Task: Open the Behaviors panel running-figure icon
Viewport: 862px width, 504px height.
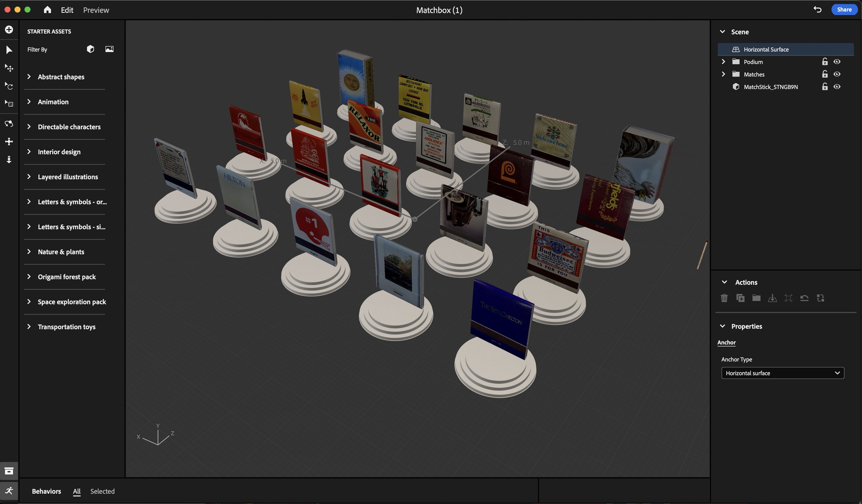Action: (x=9, y=491)
